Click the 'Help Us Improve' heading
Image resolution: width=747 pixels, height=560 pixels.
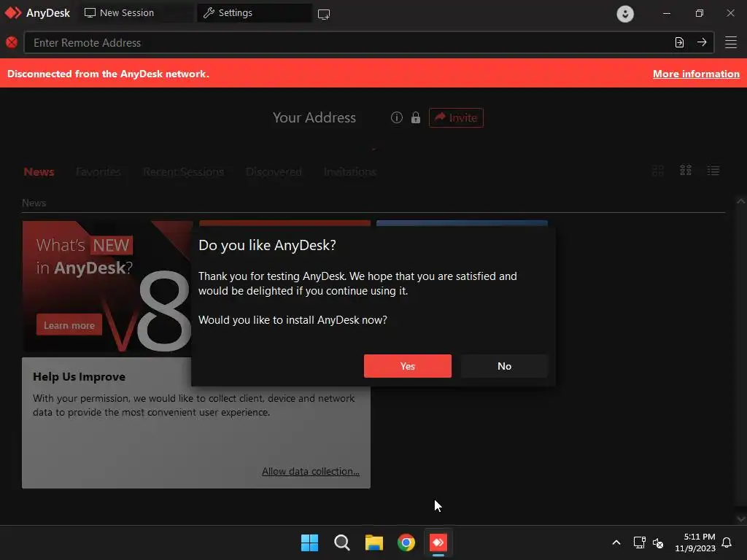pos(79,377)
